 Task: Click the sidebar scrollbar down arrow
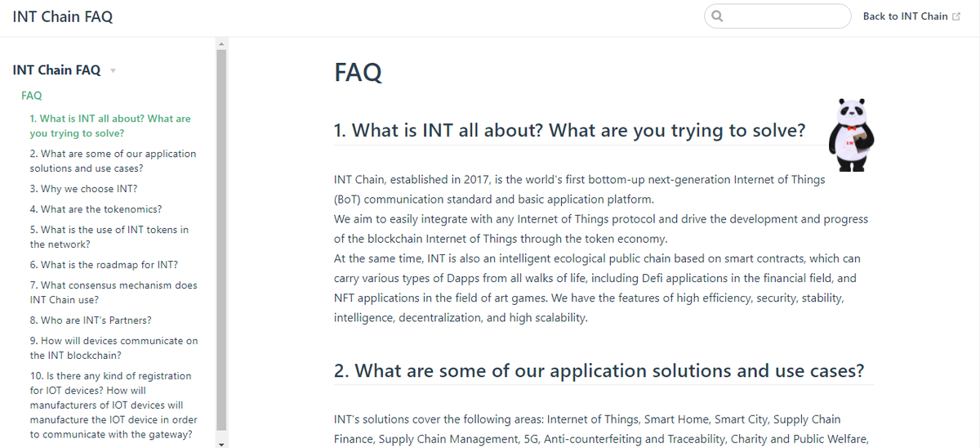coord(221,443)
